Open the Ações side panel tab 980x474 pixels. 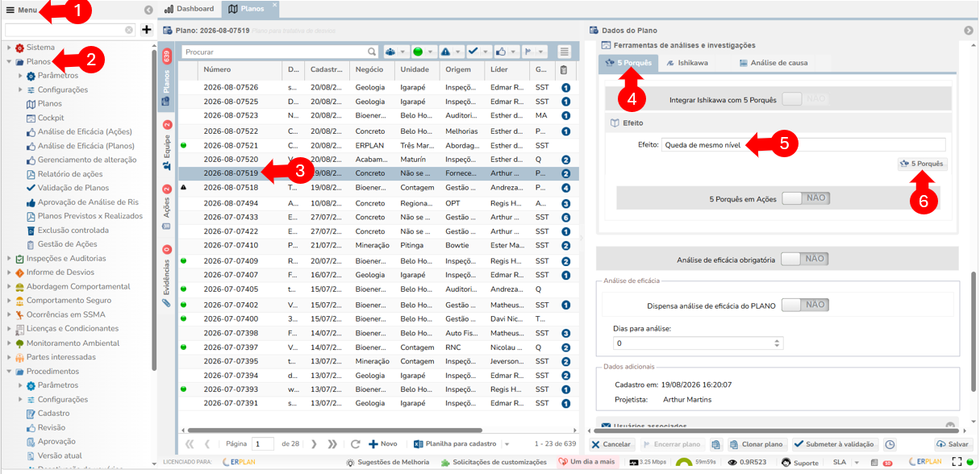point(167,207)
